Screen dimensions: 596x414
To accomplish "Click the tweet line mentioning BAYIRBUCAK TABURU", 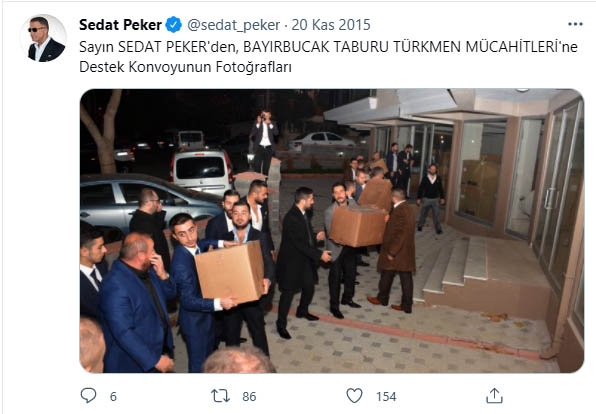I will [x=328, y=47].
